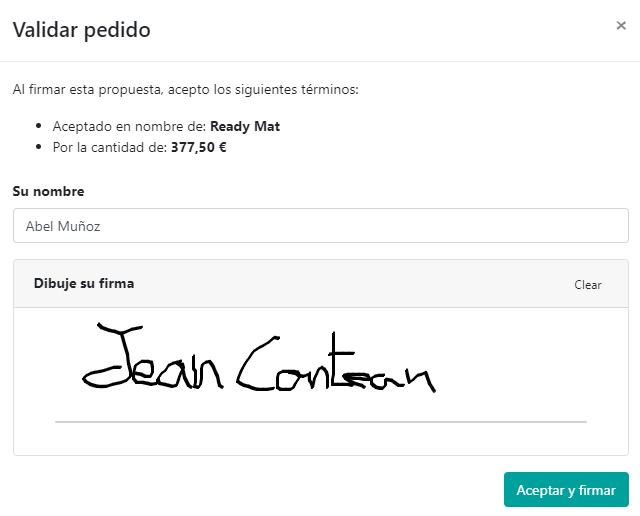Click the 'Aceptado en nombre de' text
This screenshot has height=516, width=640.
tap(129, 127)
